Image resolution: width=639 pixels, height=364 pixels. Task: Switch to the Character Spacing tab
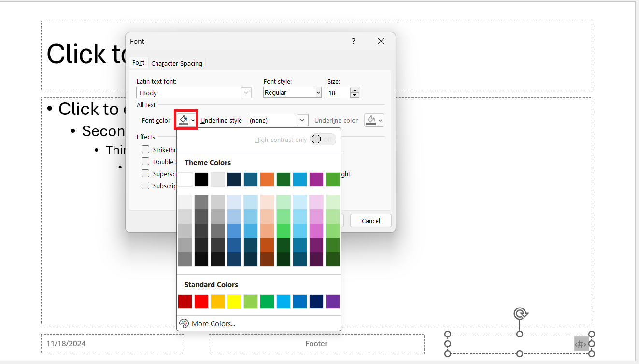pos(177,63)
